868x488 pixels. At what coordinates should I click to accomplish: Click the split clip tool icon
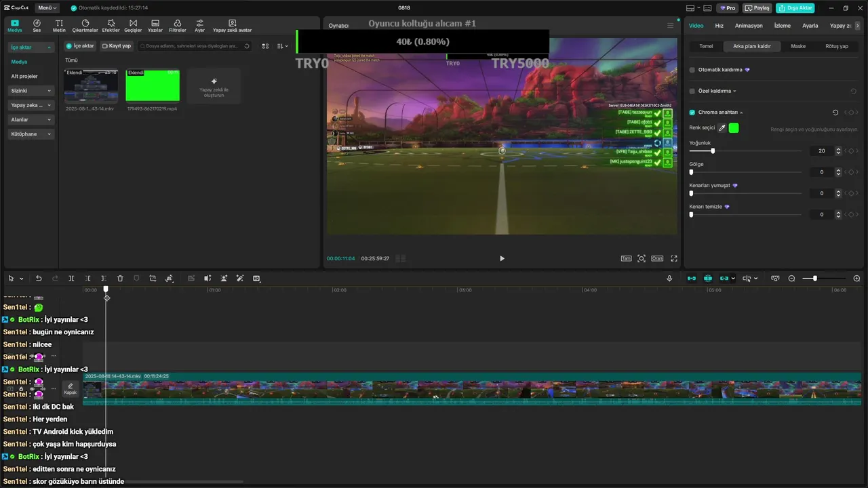tap(71, 279)
